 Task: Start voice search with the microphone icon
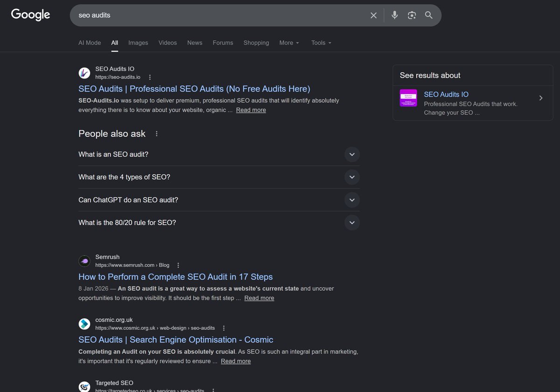point(395,15)
